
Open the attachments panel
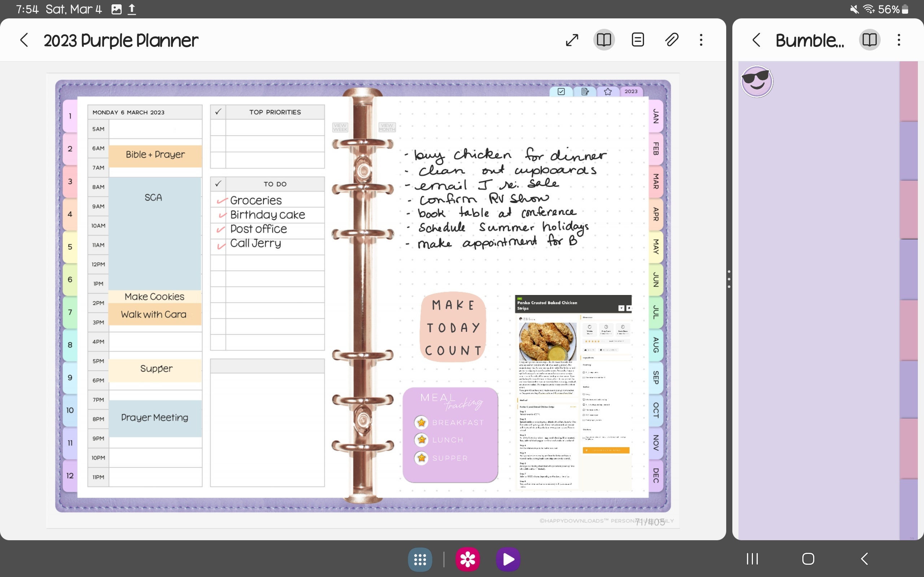[x=672, y=39]
